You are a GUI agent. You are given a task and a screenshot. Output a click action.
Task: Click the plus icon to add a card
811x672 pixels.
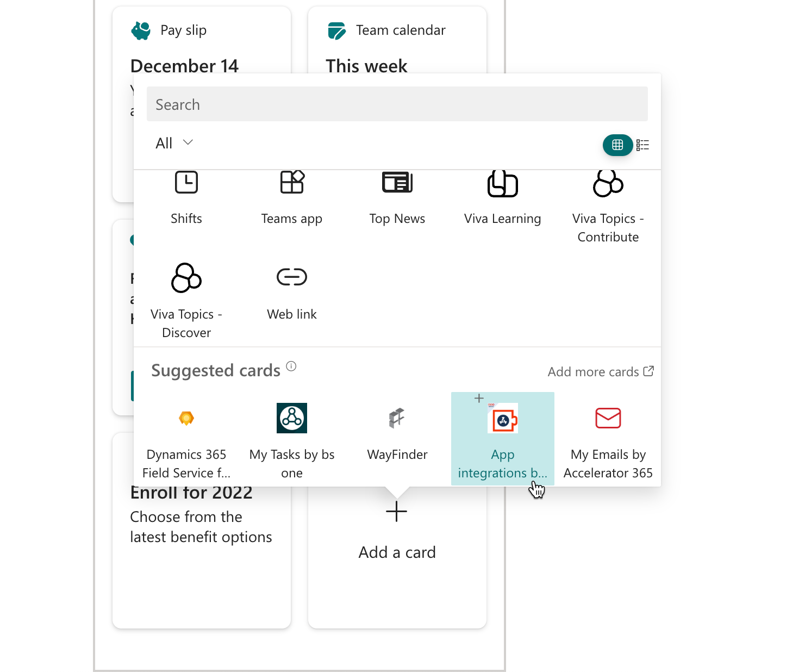coord(397,512)
